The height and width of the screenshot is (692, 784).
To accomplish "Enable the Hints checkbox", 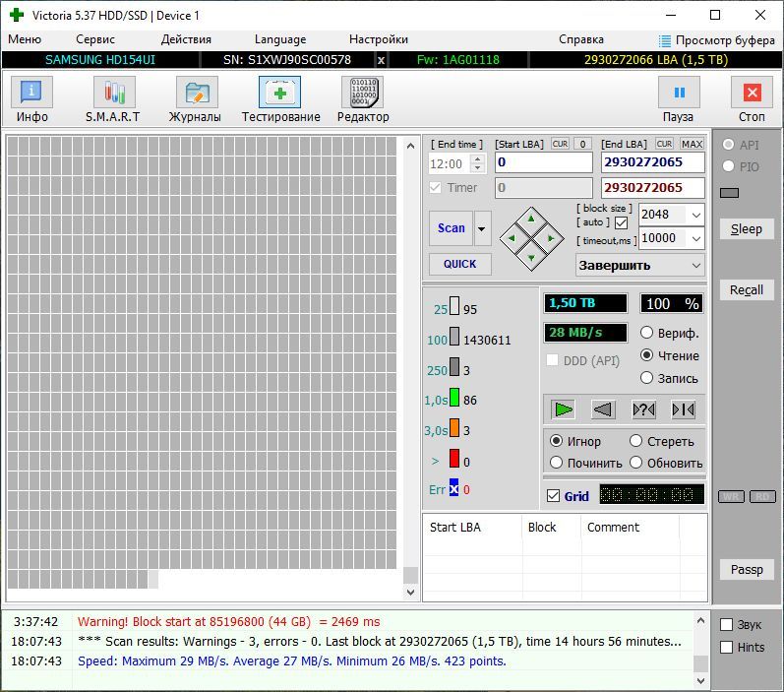I will pos(726,647).
